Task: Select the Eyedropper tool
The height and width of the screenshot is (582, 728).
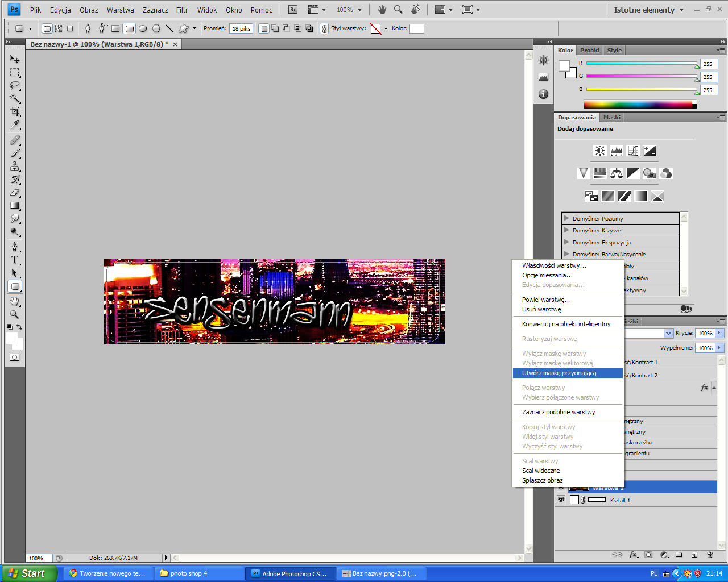Action: [x=15, y=124]
